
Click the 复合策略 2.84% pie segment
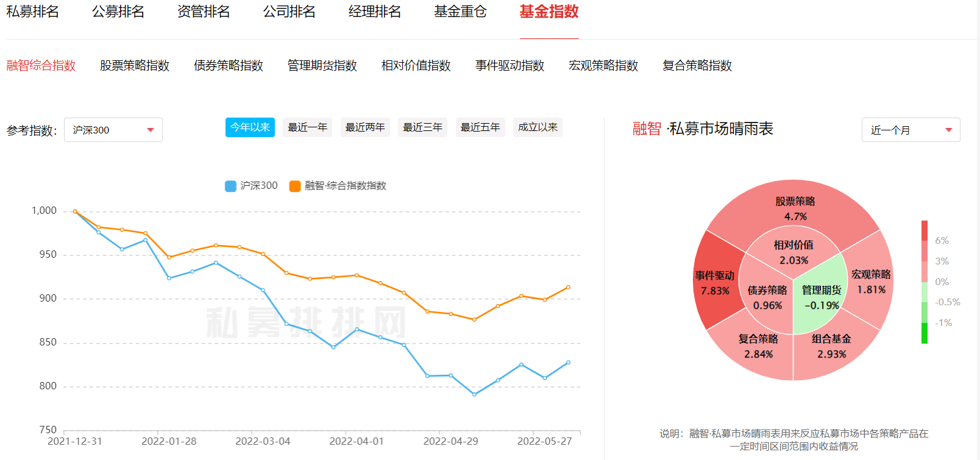(758, 346)
